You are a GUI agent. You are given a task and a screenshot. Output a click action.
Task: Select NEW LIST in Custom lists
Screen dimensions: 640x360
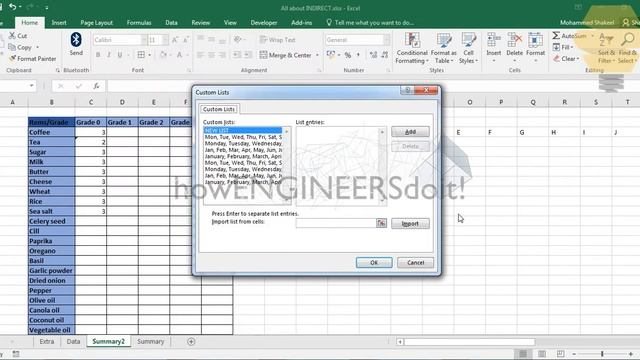click(243, 131)
